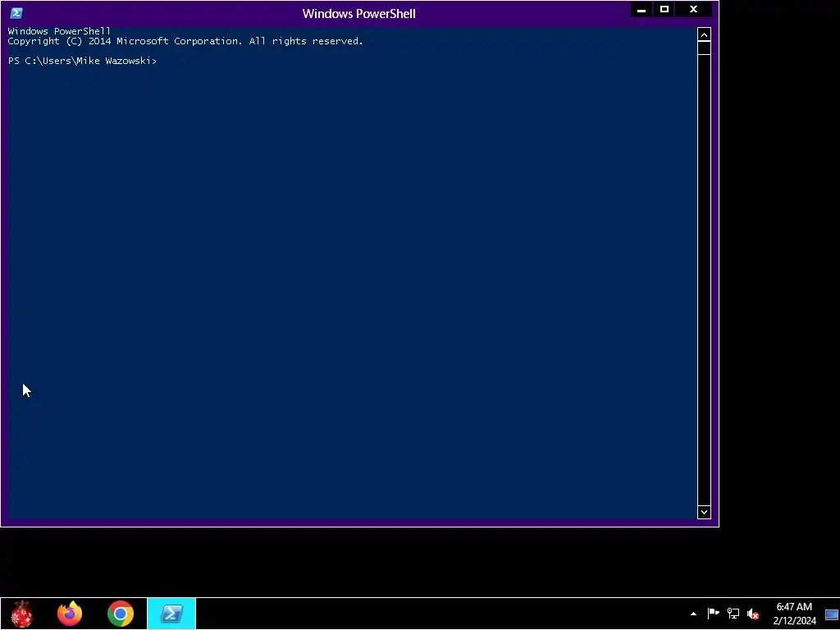This screenshot has height=630, width=840.
Task: Click the muted speaker volume icon
Action: point(753,614)
